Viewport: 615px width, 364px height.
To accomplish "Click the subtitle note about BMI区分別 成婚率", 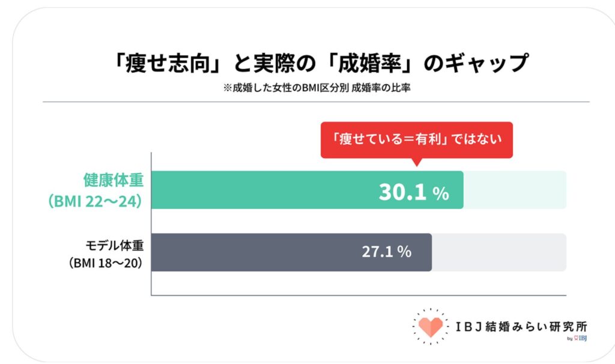I will pyautogui.click(x=317, y=88).
